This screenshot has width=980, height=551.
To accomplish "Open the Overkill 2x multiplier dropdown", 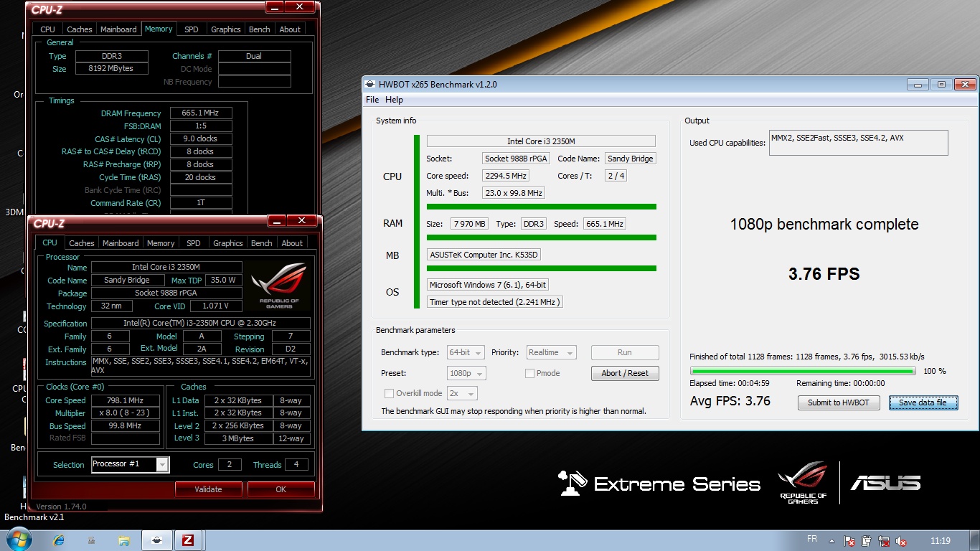I will (461, 393).
